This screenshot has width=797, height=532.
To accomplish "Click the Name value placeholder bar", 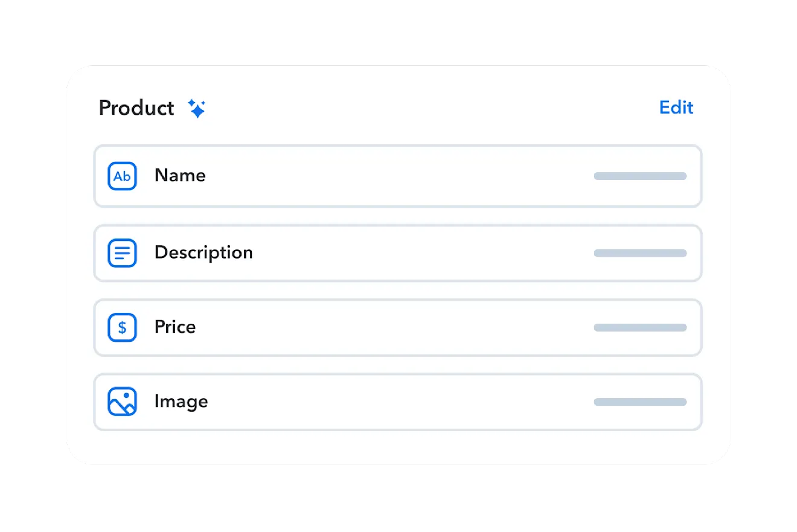I will pyautogui.click(x=640, y=176).
